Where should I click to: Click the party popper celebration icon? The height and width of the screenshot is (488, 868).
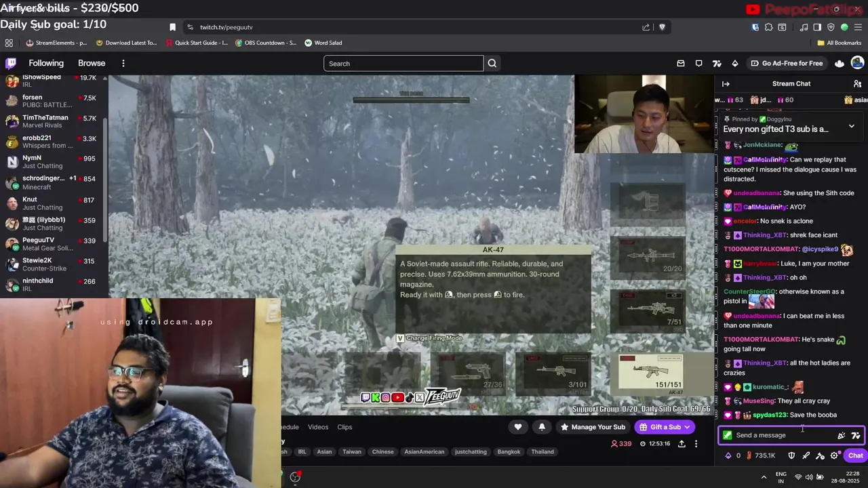(x=841, y=436)
